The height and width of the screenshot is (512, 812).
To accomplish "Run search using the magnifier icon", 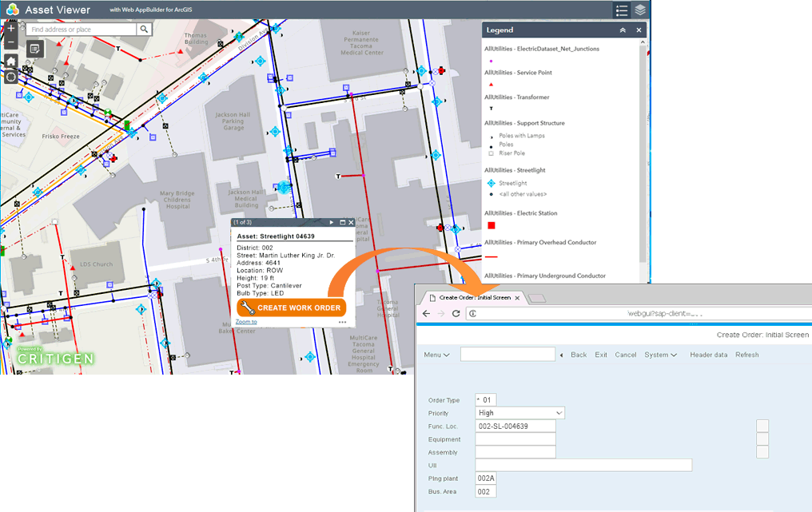I will [x=144, y=30].
